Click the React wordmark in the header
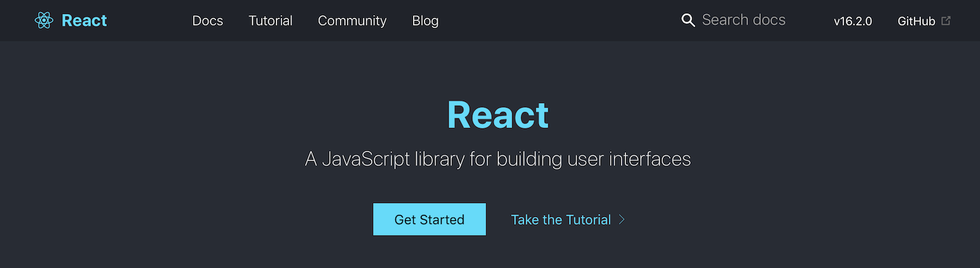980x268 pixels. click(x=85, y=20)
